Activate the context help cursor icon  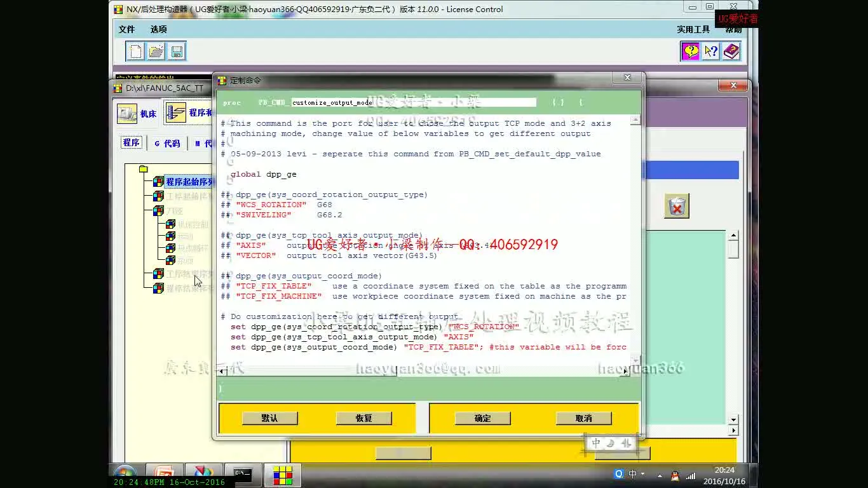pyautogui.click(x=711, y=51)
